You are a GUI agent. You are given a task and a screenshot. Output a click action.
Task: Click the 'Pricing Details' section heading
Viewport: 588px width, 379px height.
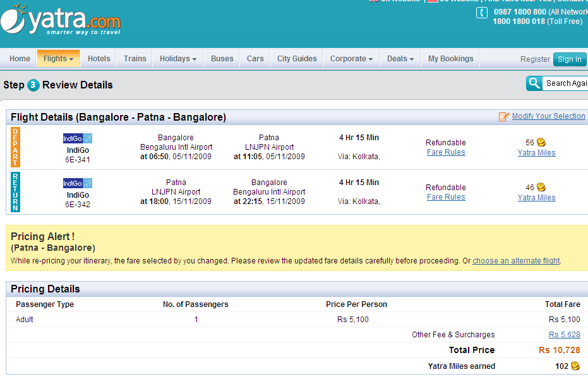(x=45, y=289)
